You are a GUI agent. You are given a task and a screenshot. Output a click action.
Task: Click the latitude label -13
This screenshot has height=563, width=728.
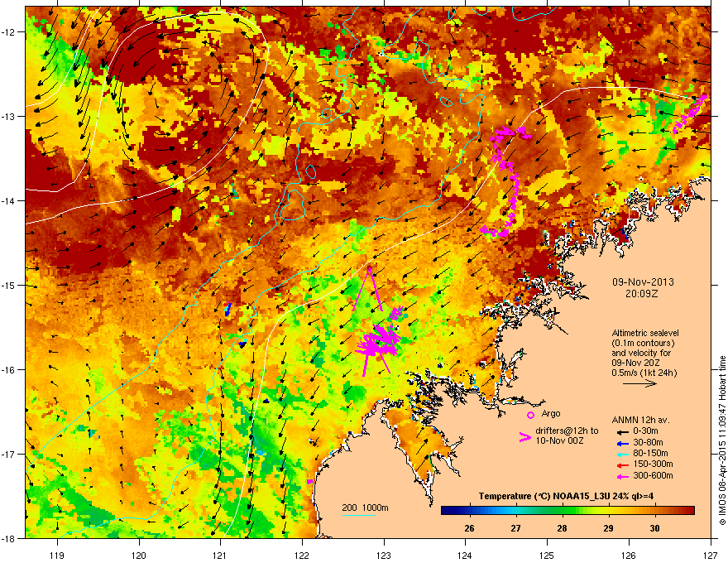click(8, 116)
